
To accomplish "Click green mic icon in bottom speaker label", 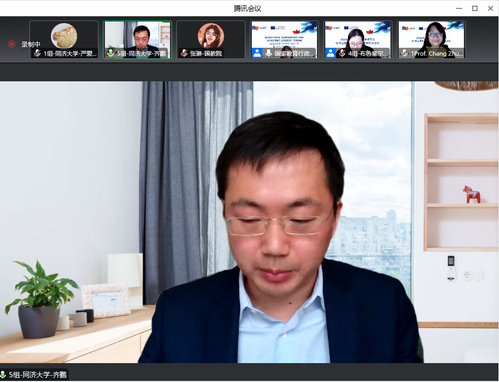I will click(3, 374).
